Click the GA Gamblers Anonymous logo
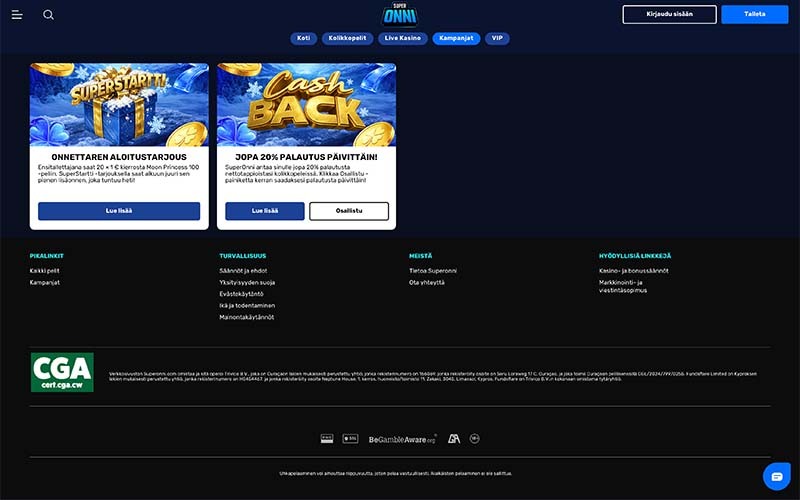Screen dimensions: 800x500 pos(454,439)
